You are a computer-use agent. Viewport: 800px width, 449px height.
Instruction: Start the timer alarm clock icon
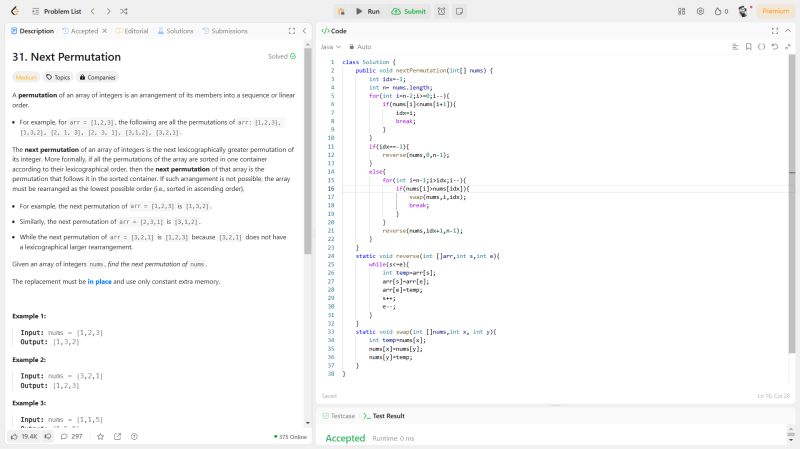tap(441, 11)
